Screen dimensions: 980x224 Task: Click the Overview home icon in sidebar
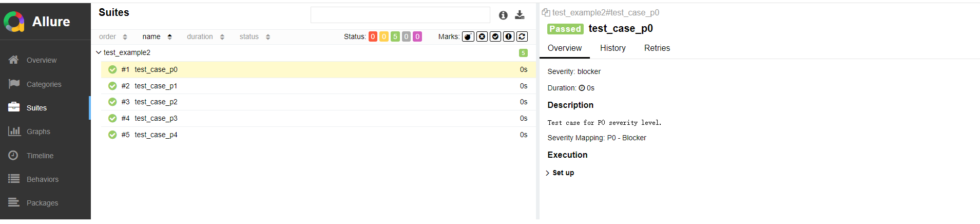[14, 60]
